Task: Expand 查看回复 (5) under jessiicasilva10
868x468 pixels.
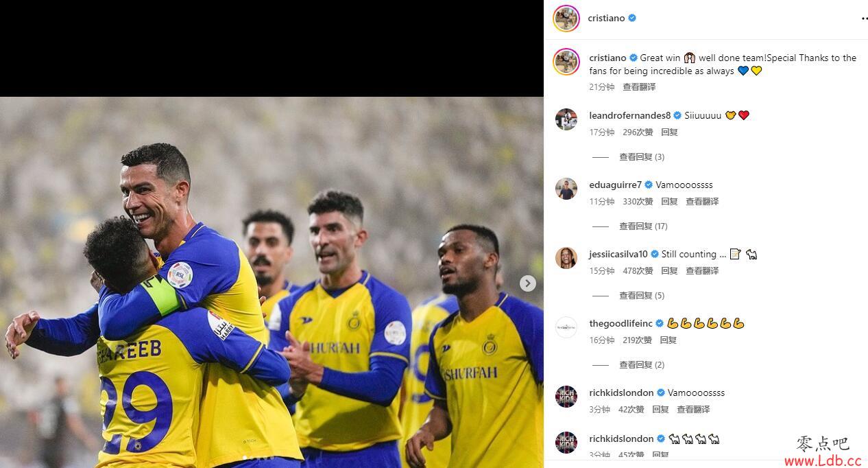Action: point(642,296)
